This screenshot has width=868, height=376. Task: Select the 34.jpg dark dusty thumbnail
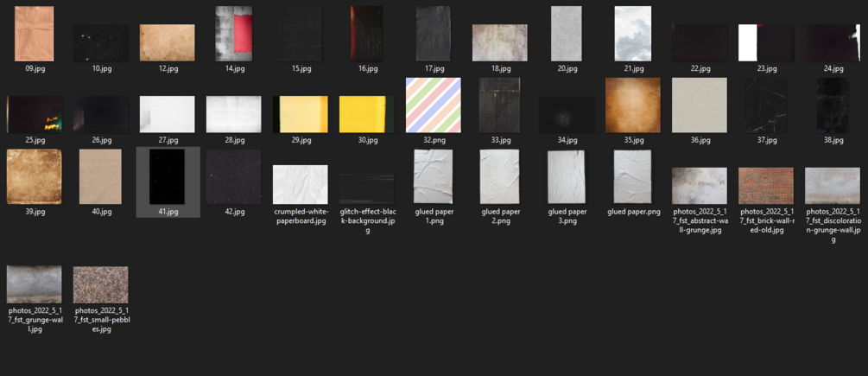(x=567, y=114)
